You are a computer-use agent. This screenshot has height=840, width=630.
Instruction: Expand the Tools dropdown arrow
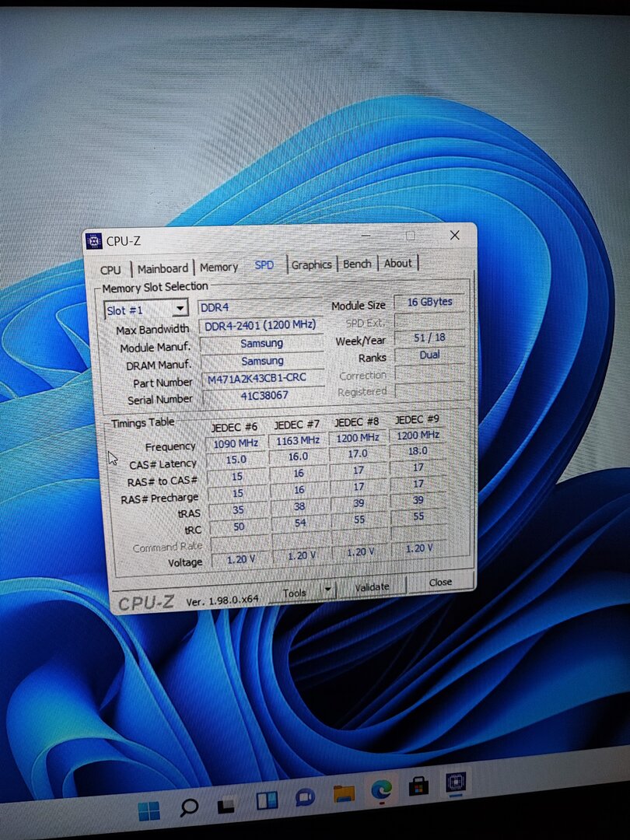pyautogui.click(x=327, y=590)
